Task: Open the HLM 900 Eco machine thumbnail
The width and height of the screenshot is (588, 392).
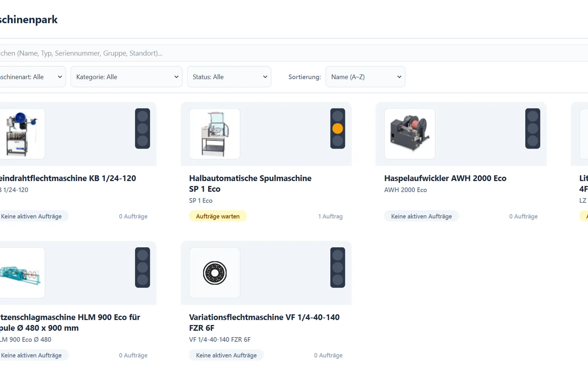Action: click(x=22, y=273)
